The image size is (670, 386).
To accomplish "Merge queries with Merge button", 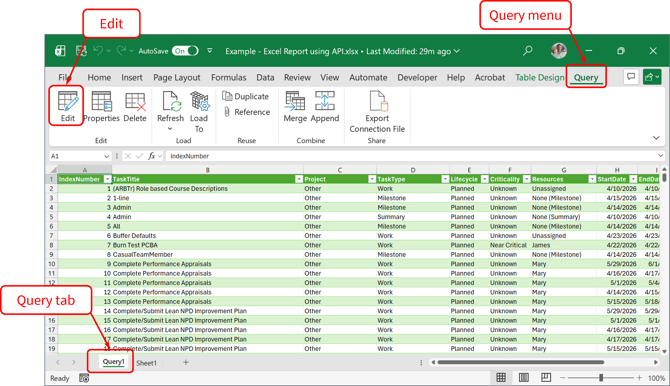I will coord(295,106).
